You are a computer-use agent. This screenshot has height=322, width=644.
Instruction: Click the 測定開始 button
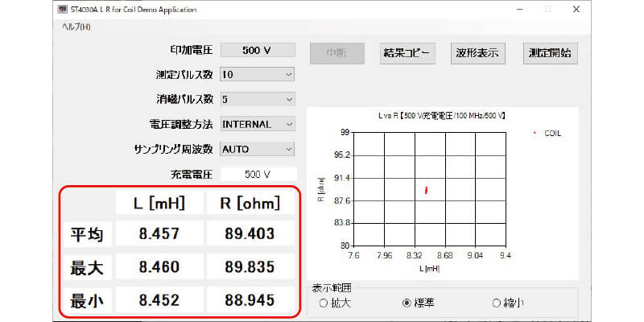(x=551, y=53)
